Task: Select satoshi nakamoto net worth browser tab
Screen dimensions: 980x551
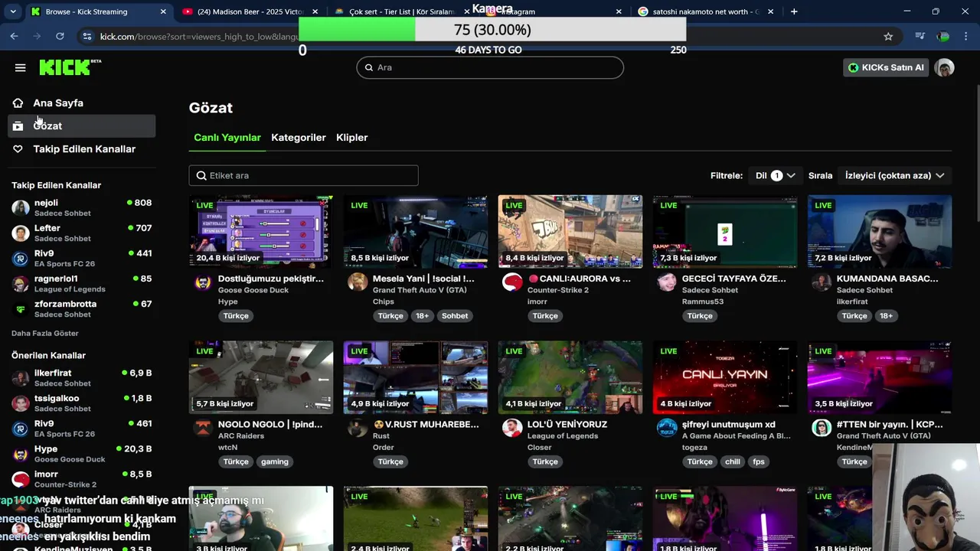Action: 706,11
